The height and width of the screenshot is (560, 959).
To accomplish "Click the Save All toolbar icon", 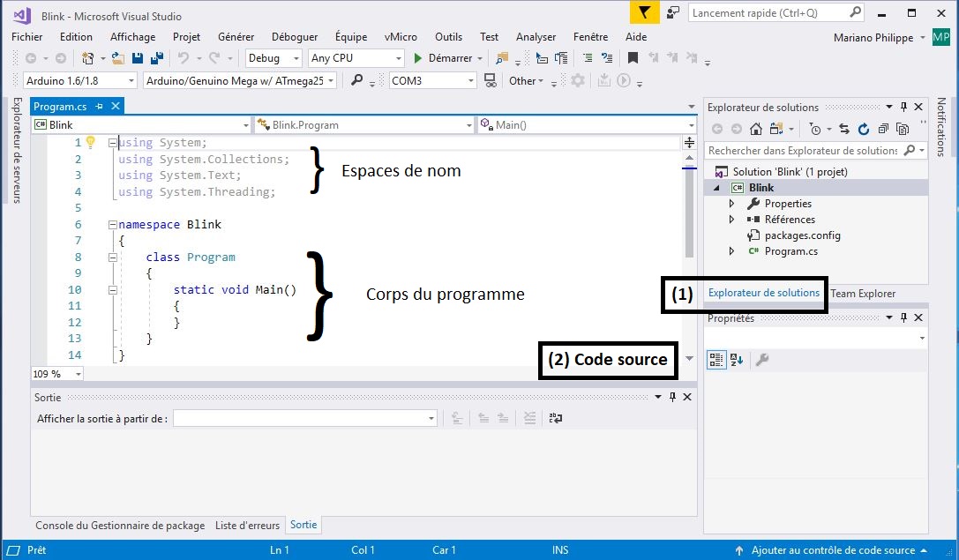I will [156, 58].
